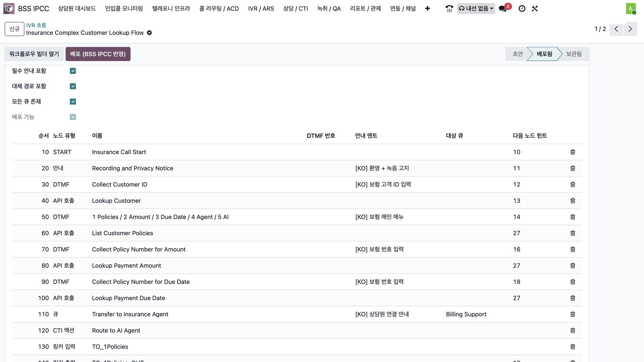Toggle the 모든 큐 존재 checkbox
The height and width of the screenshot is (362, 644).
pos(73,101)
